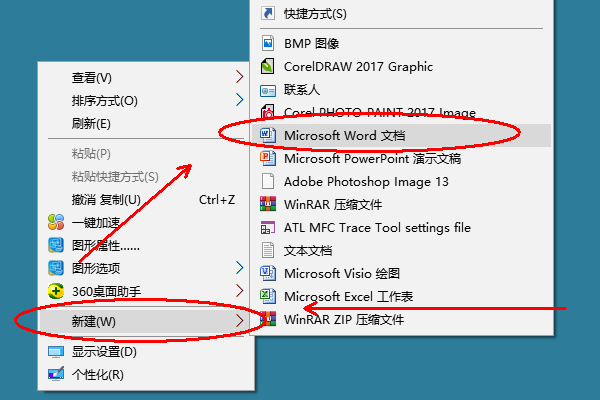Click the 图形属性 graphics icon

point(56,245)
